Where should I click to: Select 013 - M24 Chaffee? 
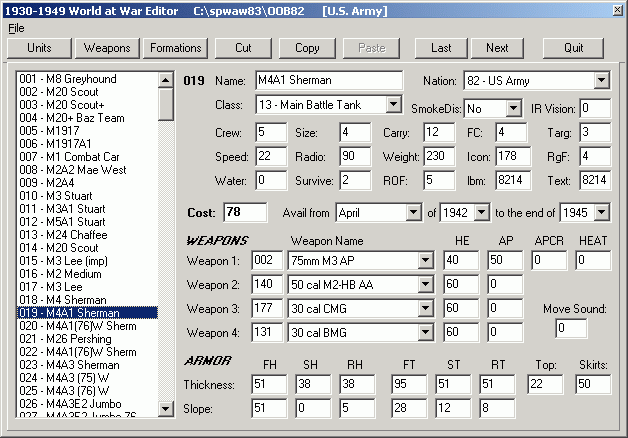tap(87, 235)
